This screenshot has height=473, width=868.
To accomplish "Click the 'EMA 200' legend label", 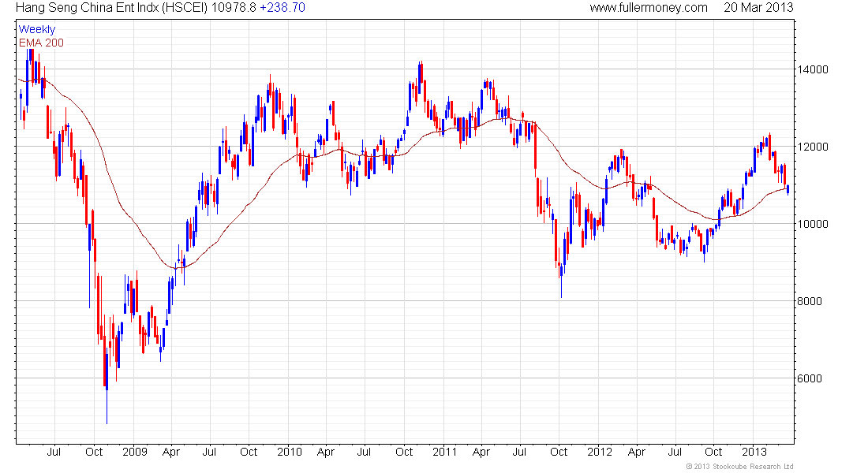I will [x=41, y=43].
